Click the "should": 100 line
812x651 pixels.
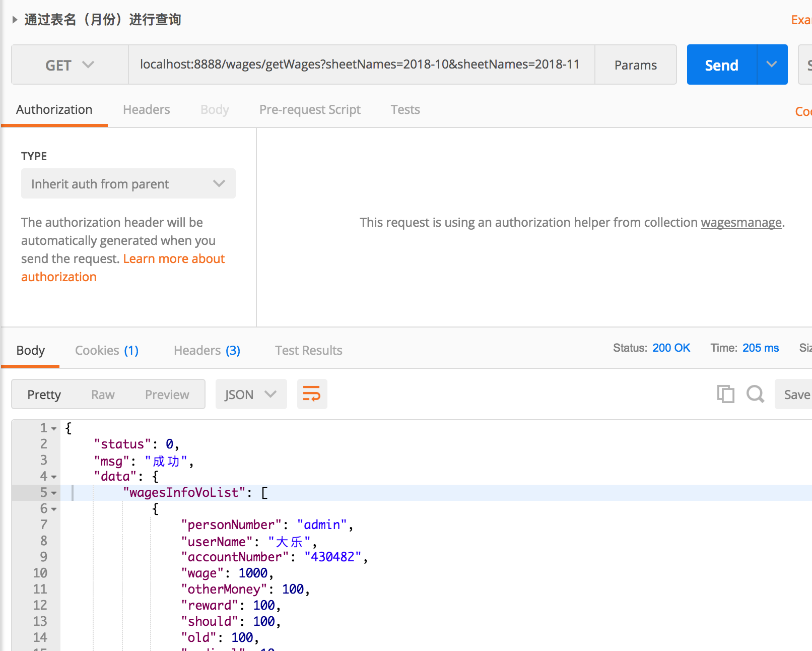tap(231, 621)
